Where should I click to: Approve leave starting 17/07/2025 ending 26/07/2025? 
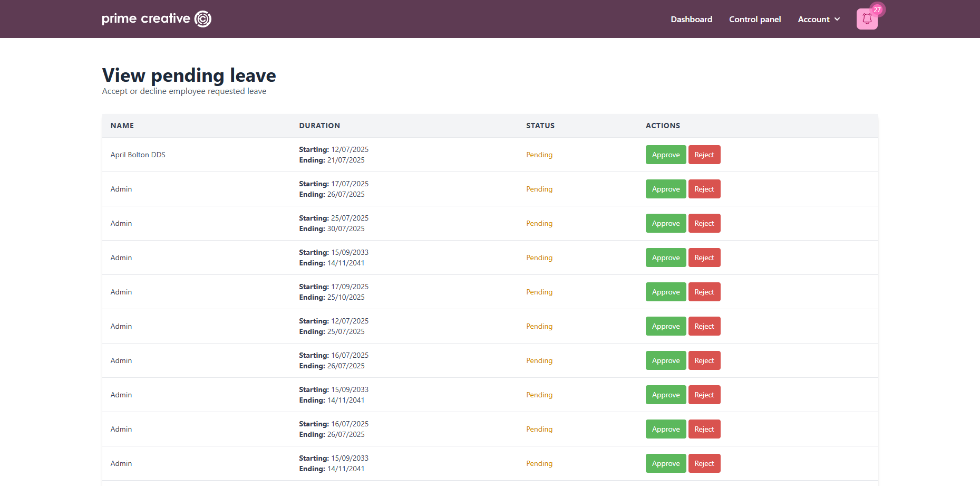pyautogui.click(x=665, y=189)
